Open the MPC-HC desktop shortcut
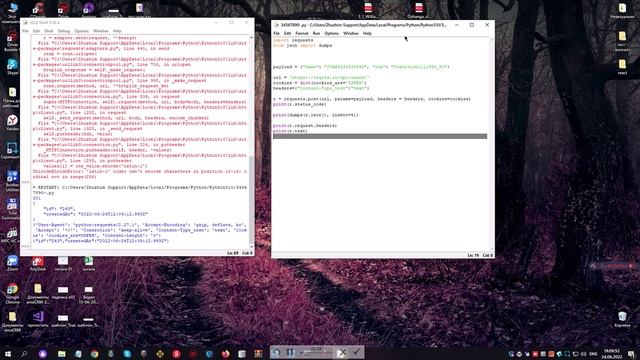 12,236
